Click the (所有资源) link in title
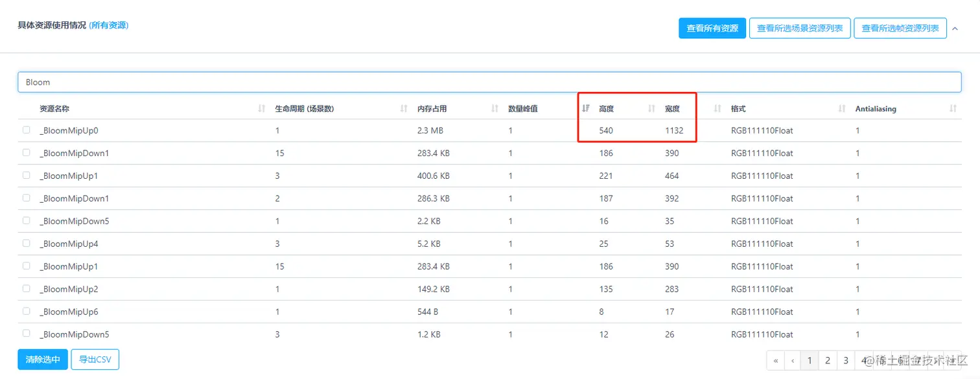This screenshot has width=980, height=379. point(108,25)
